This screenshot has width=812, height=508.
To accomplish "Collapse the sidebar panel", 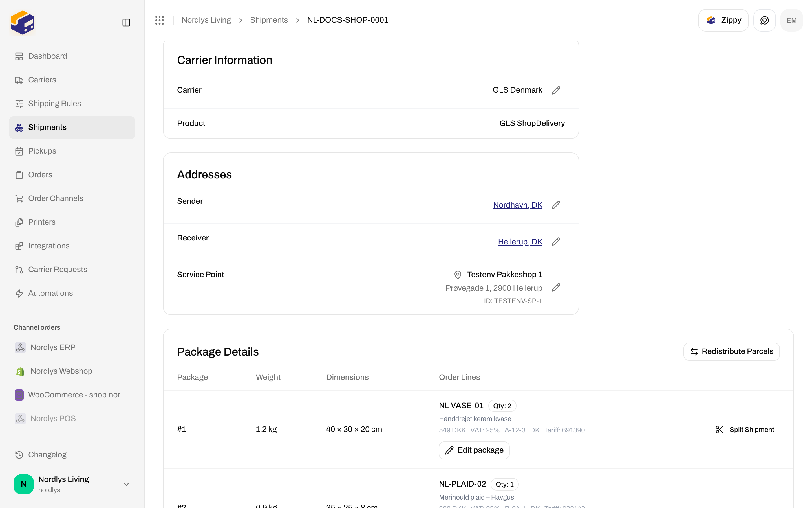I will pyautogui.click(x=126, y=23).
